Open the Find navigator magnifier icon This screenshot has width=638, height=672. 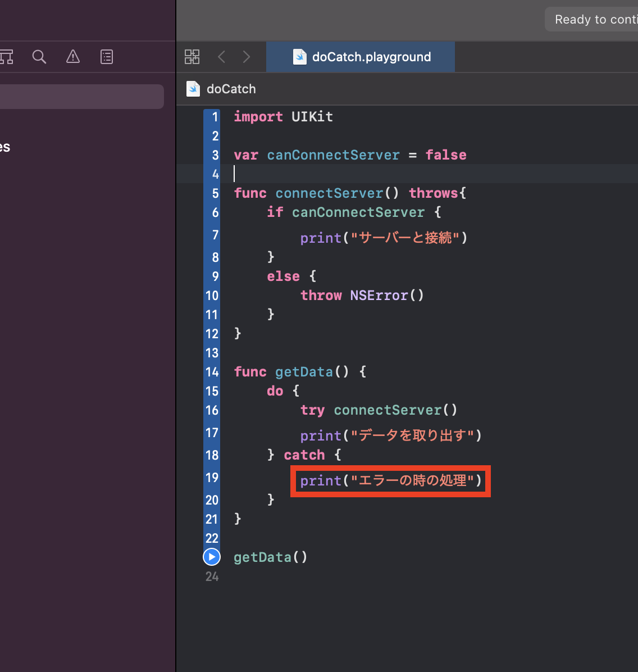39,57
